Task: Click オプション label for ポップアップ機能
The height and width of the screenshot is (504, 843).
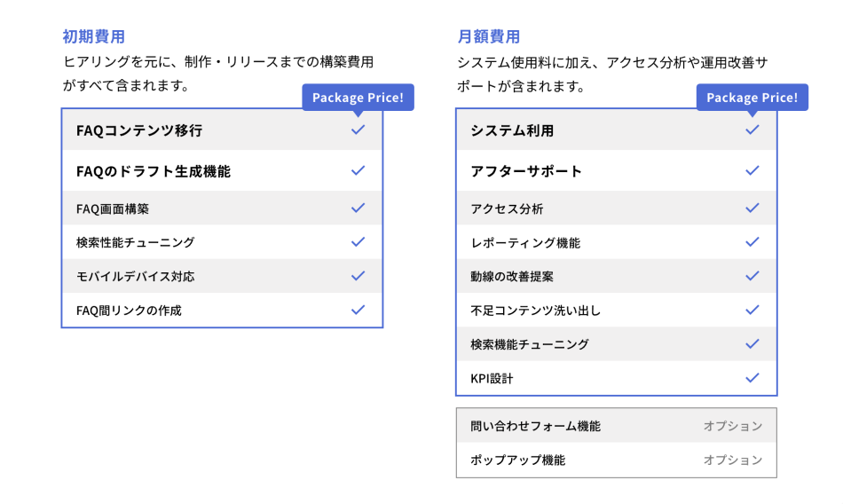Action: (x=733, y=460)
